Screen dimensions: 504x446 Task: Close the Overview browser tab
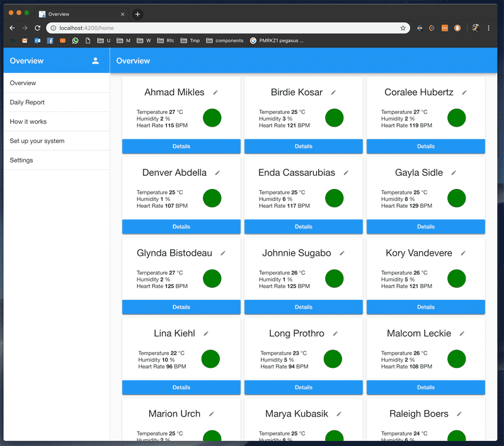click(122, 14)
